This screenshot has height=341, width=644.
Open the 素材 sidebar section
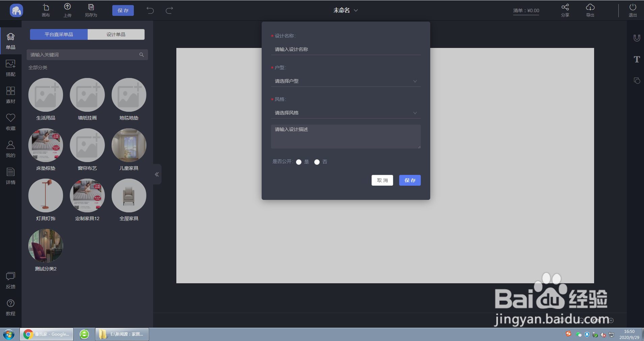coord(11,95)
